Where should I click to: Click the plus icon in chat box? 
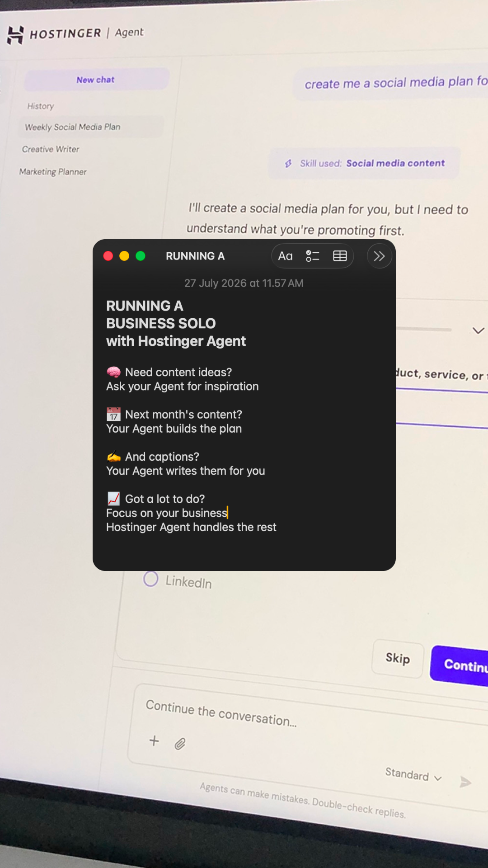(x=154, y=741)
